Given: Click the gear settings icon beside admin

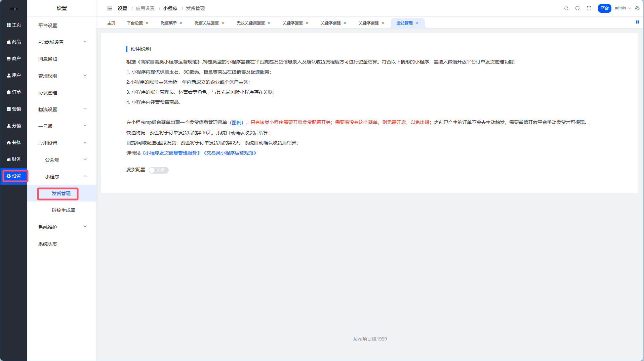Looking at the screenshot, I should [637, 8].
